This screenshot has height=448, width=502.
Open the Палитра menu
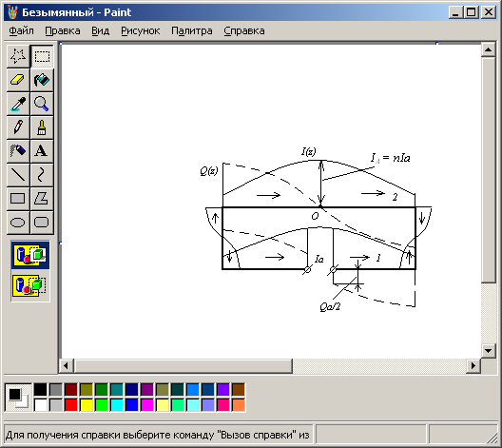pos(192,30)
